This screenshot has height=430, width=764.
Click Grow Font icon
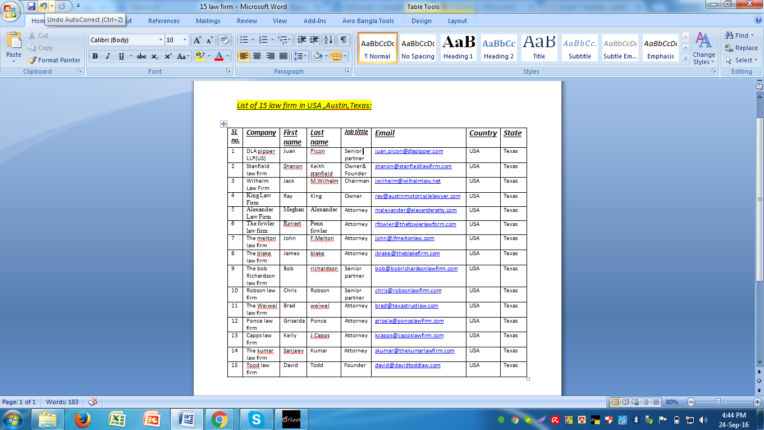[197, 40]
